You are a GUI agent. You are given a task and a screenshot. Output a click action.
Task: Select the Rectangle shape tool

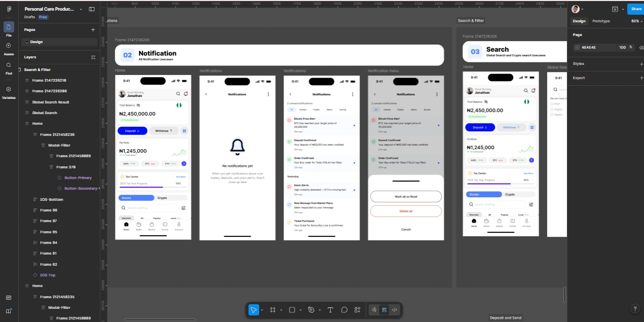pos(292,309)
